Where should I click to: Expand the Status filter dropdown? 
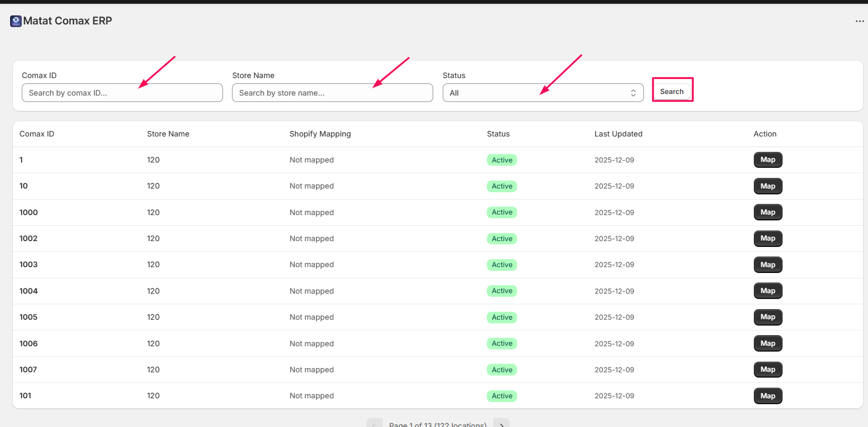[x=543, y=93]
